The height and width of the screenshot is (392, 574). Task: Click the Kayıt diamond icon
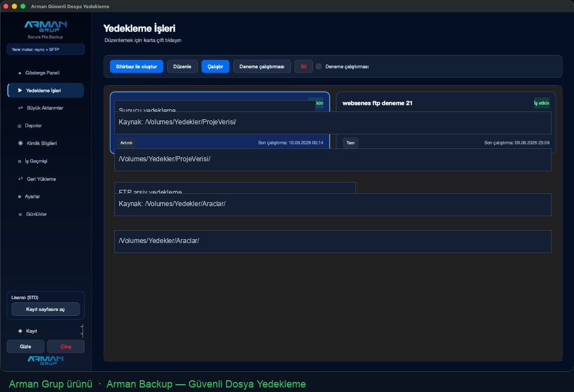pyautogui.click(x=20, y=331)
